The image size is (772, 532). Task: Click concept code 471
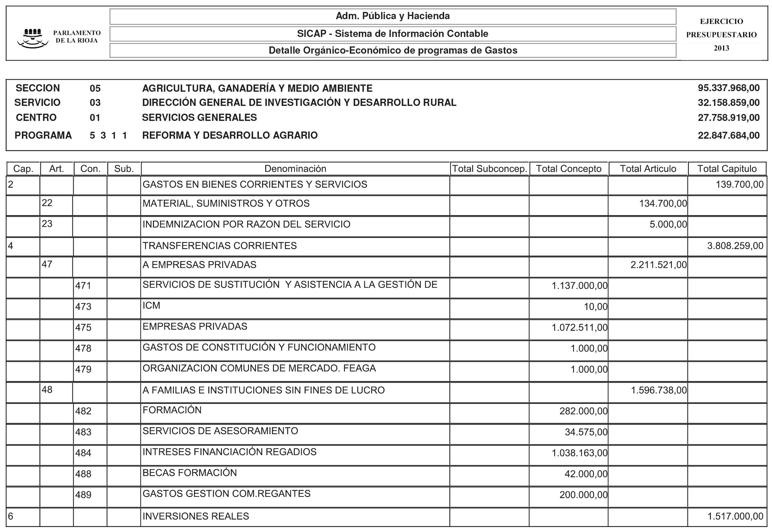[83, 286]
